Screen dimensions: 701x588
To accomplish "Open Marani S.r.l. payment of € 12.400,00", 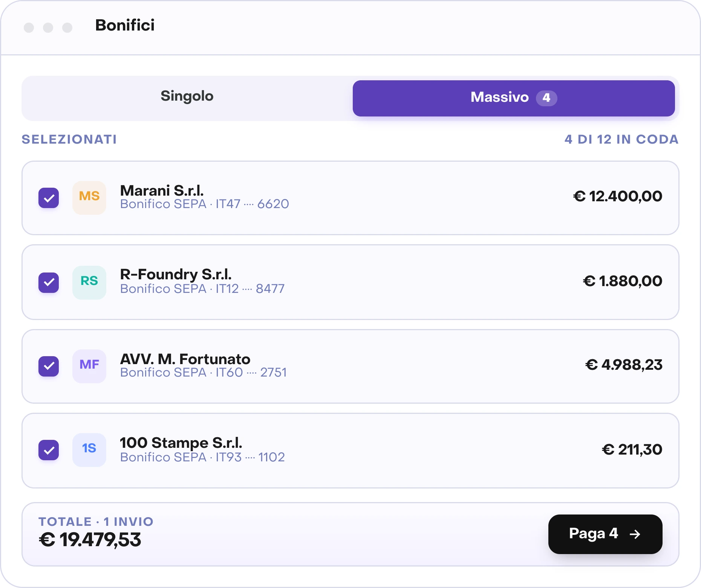I will click(x=618, y=196).
